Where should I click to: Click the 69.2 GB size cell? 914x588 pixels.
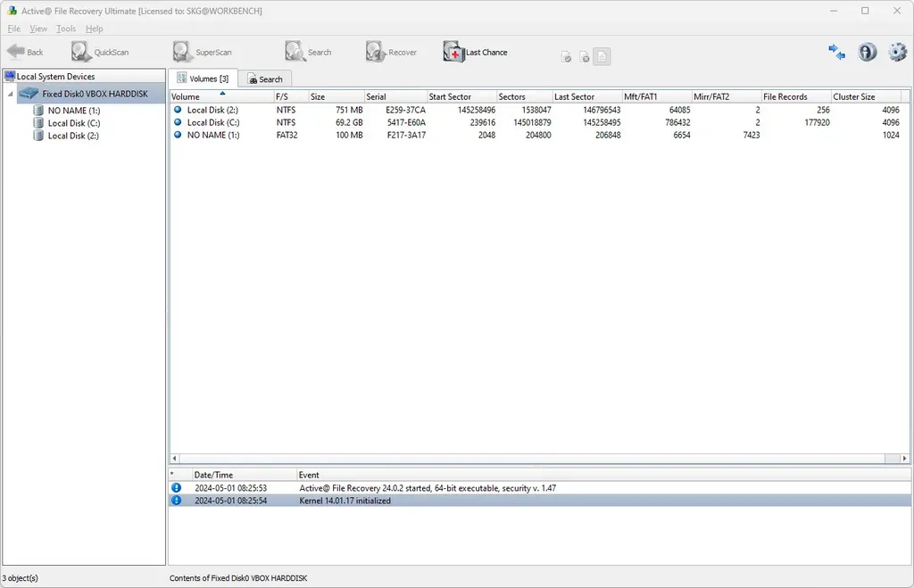349,122
